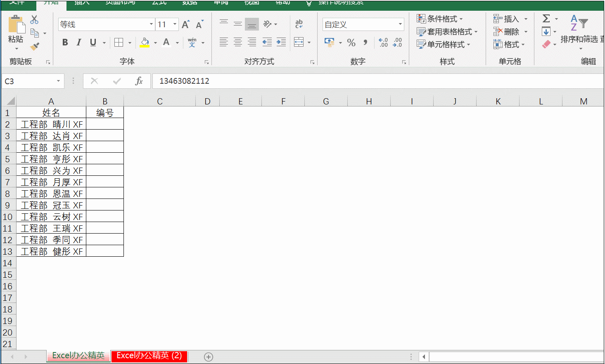Click the Name Box showing C3
This screenshot has width=605, height=364.
[x=29, y=81]
